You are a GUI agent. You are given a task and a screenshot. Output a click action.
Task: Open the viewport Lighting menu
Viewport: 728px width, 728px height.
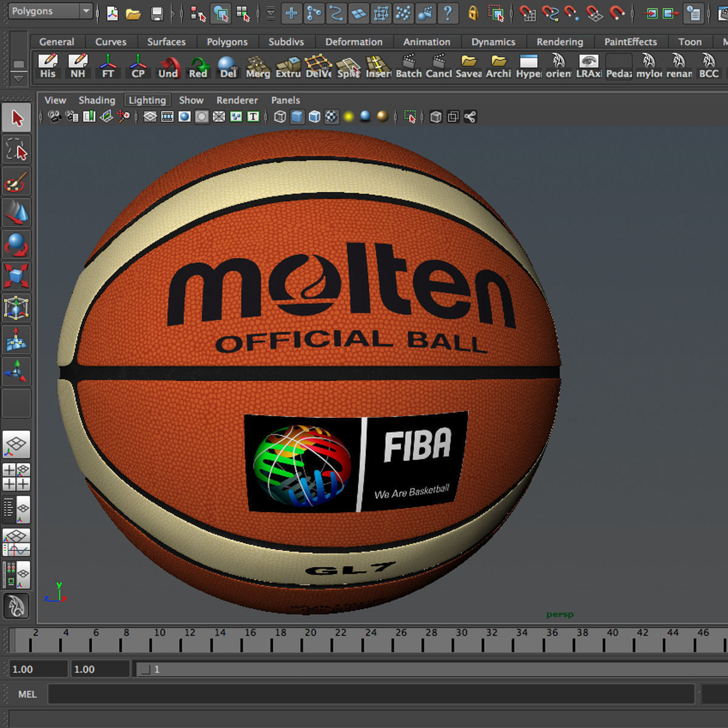click(147, 100)
